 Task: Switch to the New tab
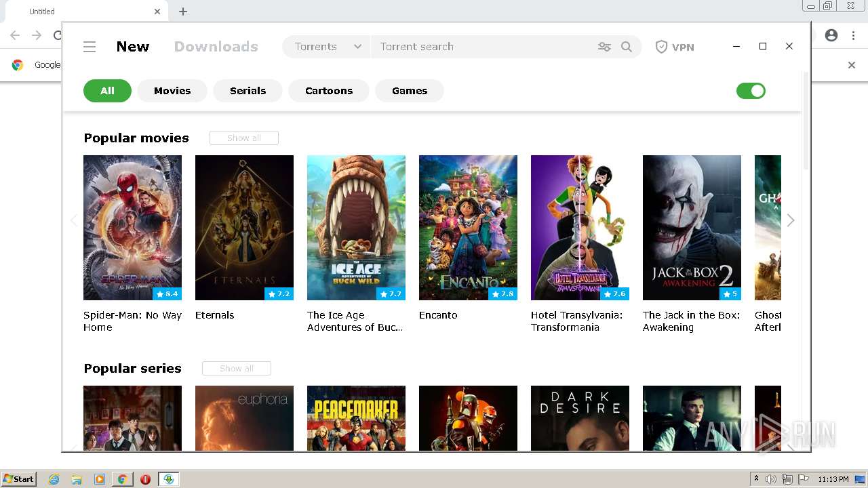133,47
